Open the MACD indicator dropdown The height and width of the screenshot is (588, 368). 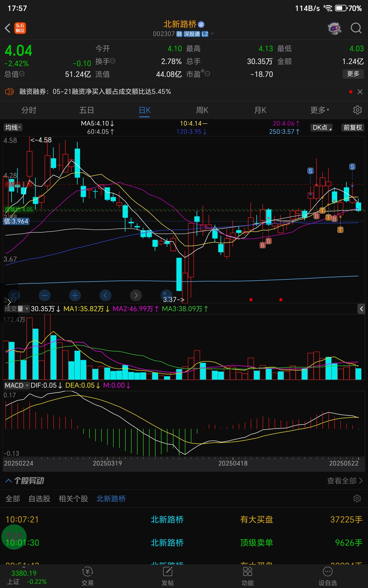16,385
